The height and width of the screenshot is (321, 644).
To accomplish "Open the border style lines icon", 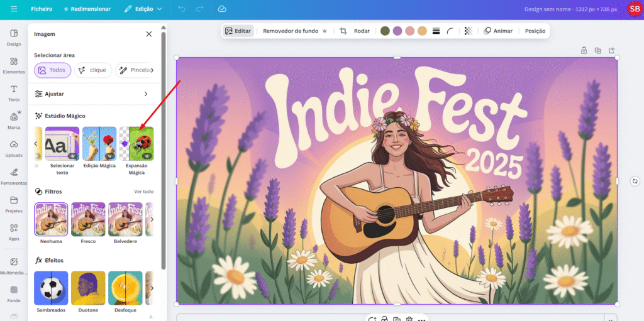I will pyautogui.click(x=436, y=31).
